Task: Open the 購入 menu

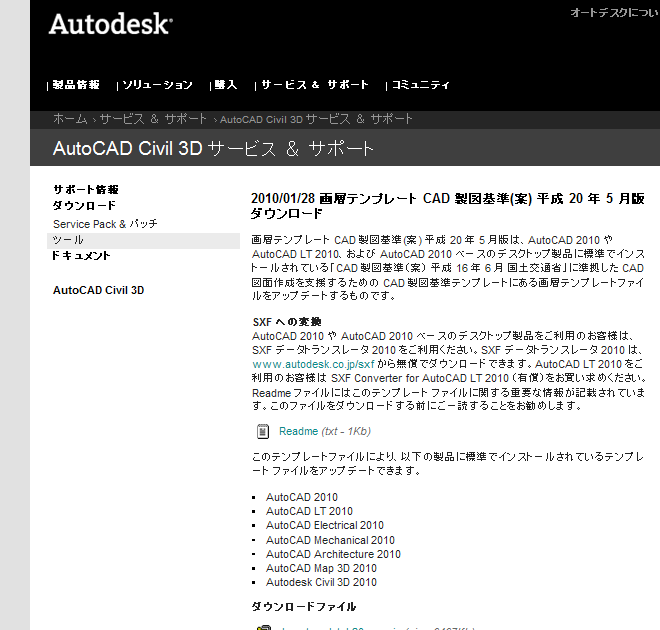Action: coord(226,85)
